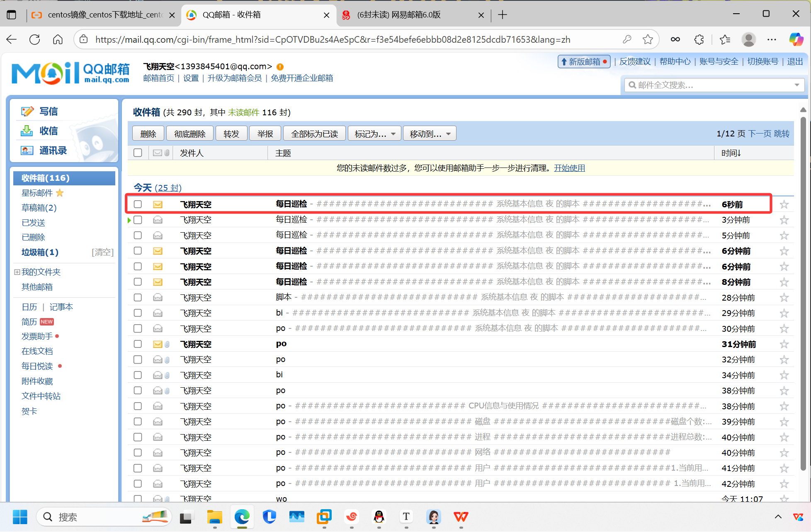The width and height of the screenshot is (811, 532).
Task: Click browser extensions puzzle icon
Action: point(699,39)
